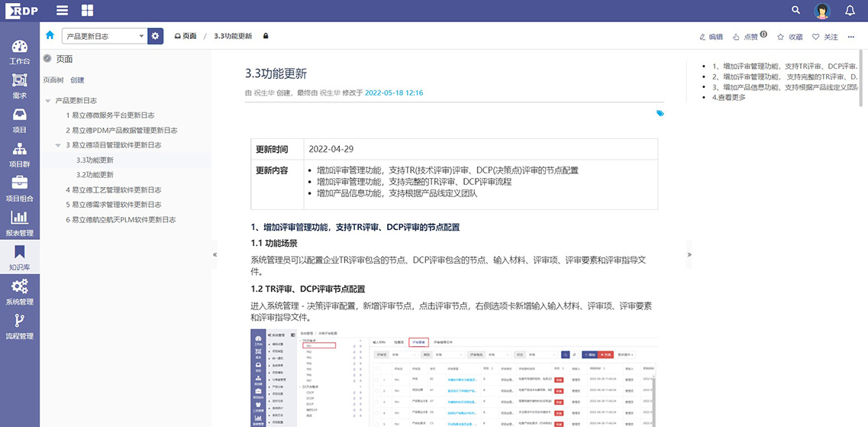Image resolution: width=868 pixels, height=427 pixels.
Task: Collapse the 产品更新日志 tree node
Action: coord(48,101)
